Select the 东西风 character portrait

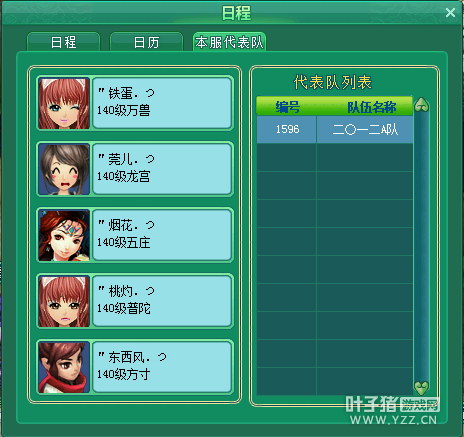pos(64,367)
